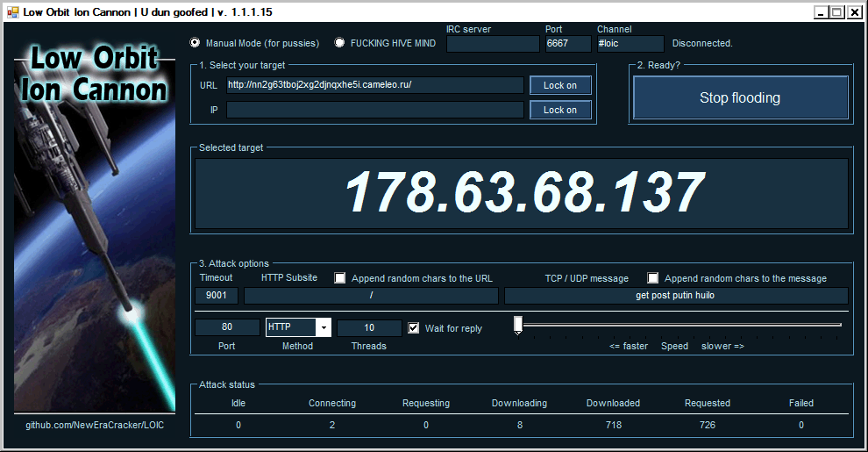Screen dimensions: 868x452
Task: Click the Threads field showing 10
Action: 369,327
